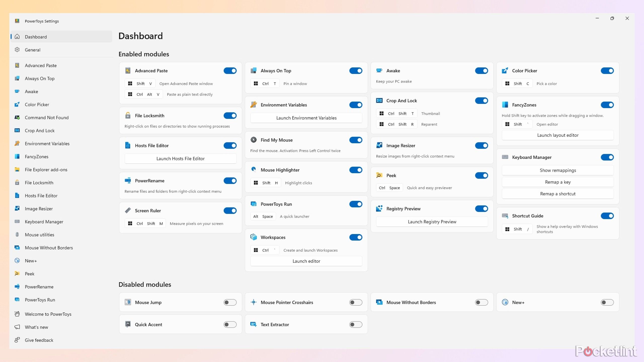This screenshot has width=644, height=362.
Task: Click Launch Hosts File Editor button
Action: tap(180, 159)
